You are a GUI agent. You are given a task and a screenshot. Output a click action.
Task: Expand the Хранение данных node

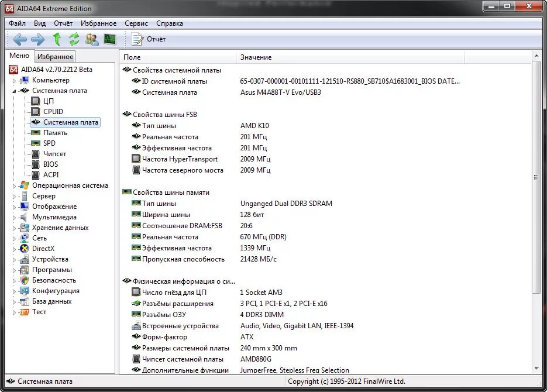coord(14,228)
